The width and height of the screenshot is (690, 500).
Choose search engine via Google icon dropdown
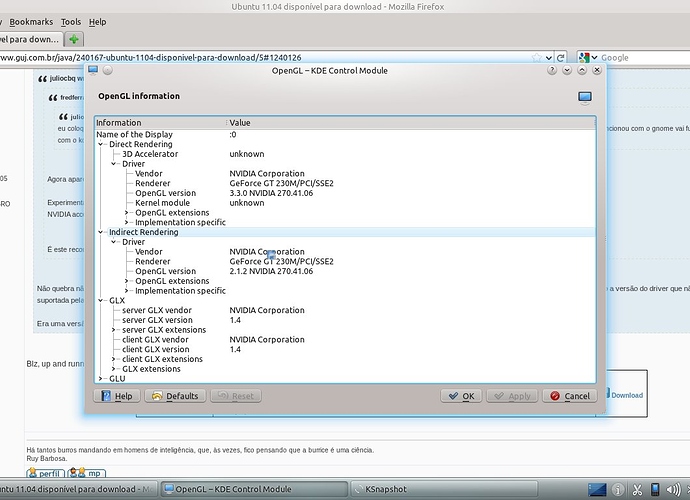coord(588,58)
